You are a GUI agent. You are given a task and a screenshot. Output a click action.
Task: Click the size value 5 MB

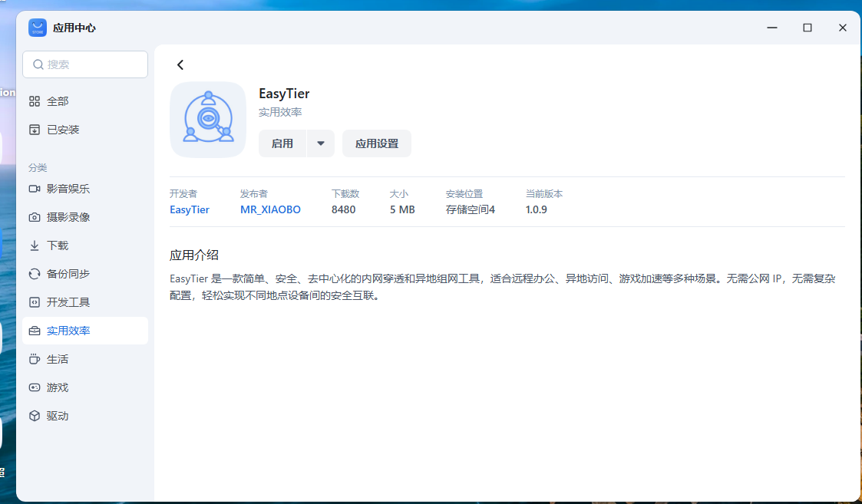pyautogui.click(x=402, y=209)
